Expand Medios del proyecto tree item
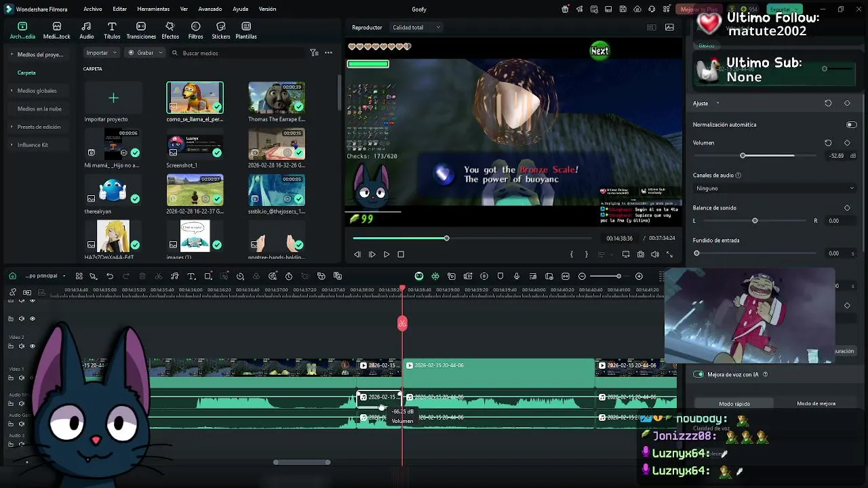Image resolution: width=868 pixels, height=488 pixels. (x=12, y=54)
